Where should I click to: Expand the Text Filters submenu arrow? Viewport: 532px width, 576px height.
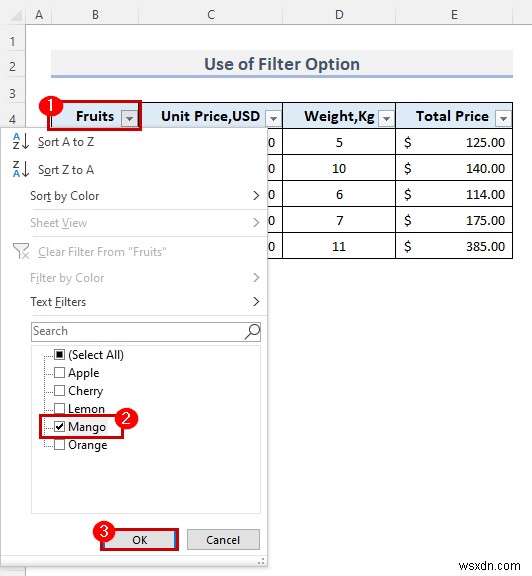256,302
